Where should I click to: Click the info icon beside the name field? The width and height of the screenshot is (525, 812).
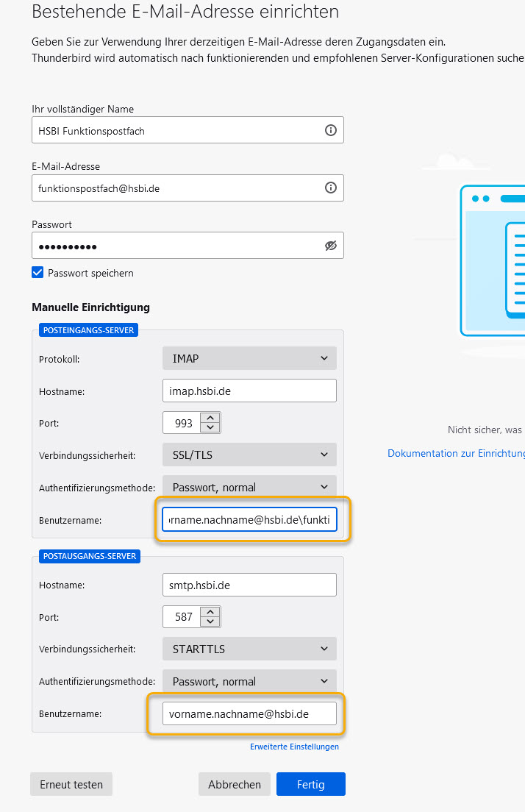[329, 129]
